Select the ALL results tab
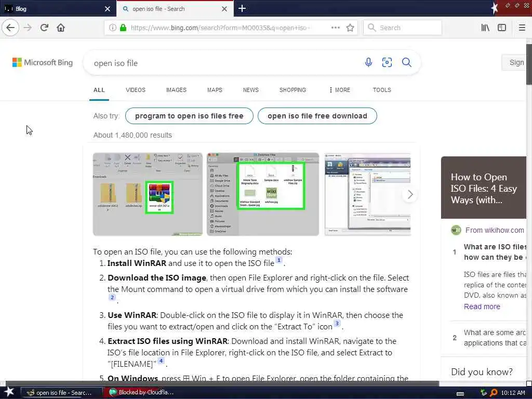Image resolution: width=532 pixels, height=399 pixels. coord(99,90)
